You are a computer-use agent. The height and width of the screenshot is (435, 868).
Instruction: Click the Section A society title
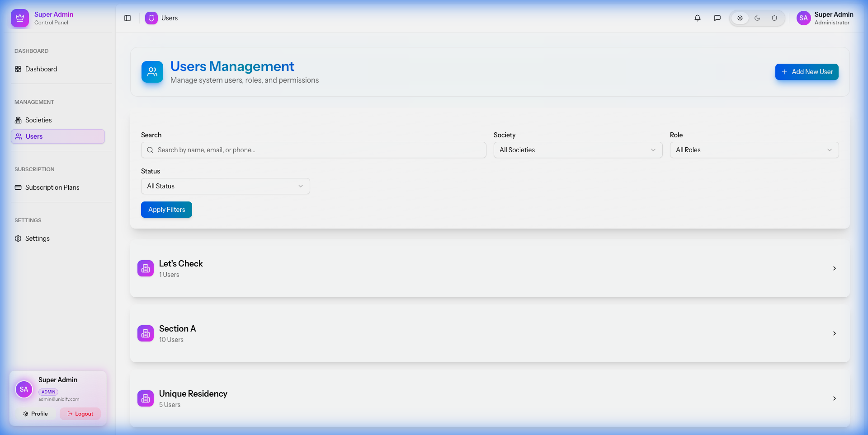coord(177,329)
